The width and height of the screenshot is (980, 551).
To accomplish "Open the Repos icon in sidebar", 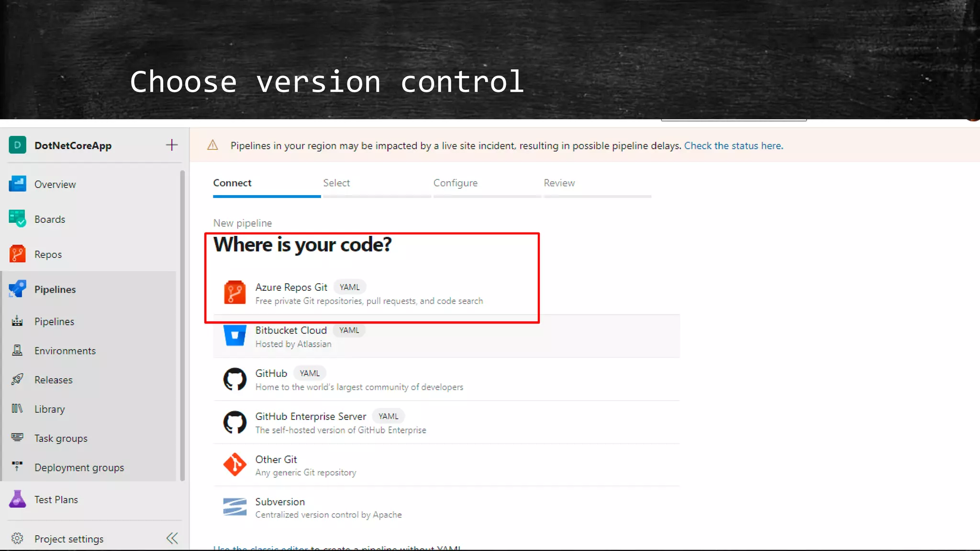I will (17, 254).
